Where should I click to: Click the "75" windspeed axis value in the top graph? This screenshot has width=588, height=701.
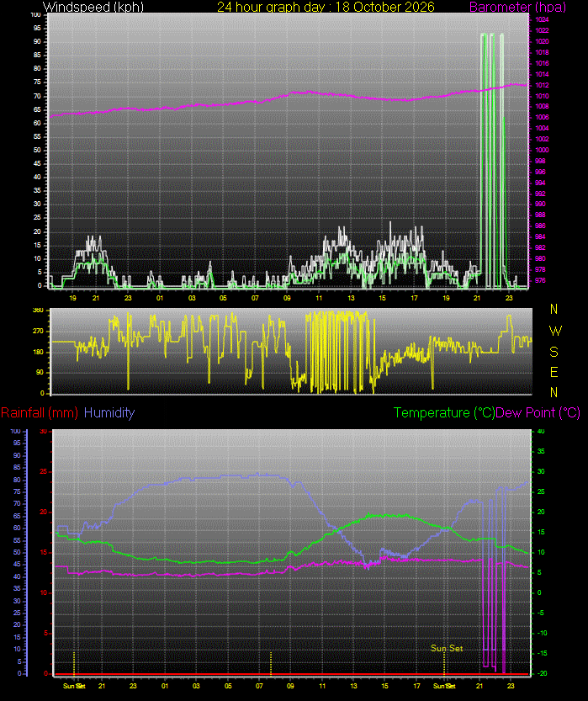click(x=37, y=82)
